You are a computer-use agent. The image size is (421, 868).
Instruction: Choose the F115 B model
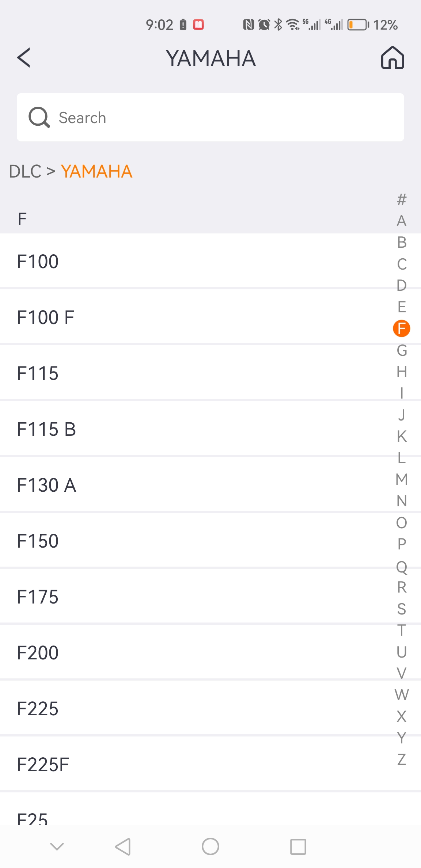pyautogui.click(x=210, y=429)
